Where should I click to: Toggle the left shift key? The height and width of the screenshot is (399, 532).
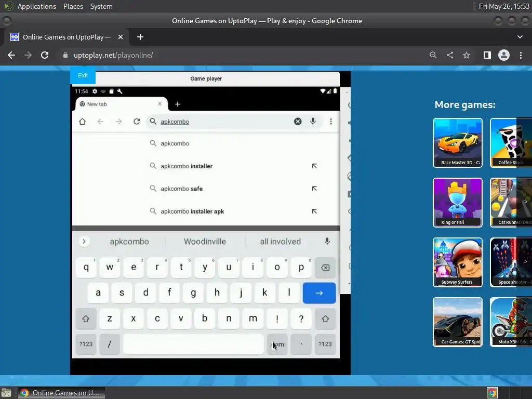pyautogui.click(x=86, y=318)
